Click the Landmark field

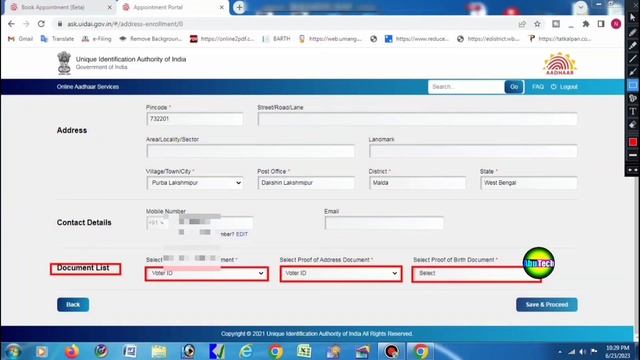pyautogui.click(x=473, y=151)
